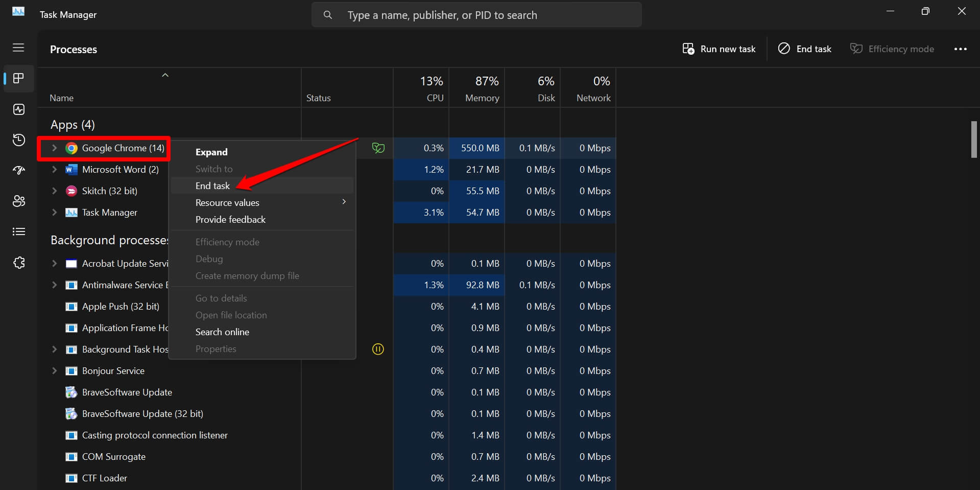Click the Google Chrome app icon

click(x=71, y=148)
